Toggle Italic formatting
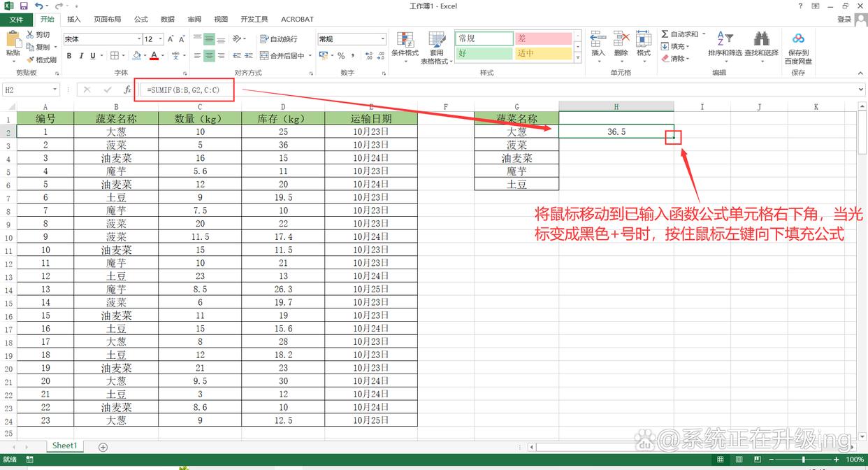 [81, 56]
